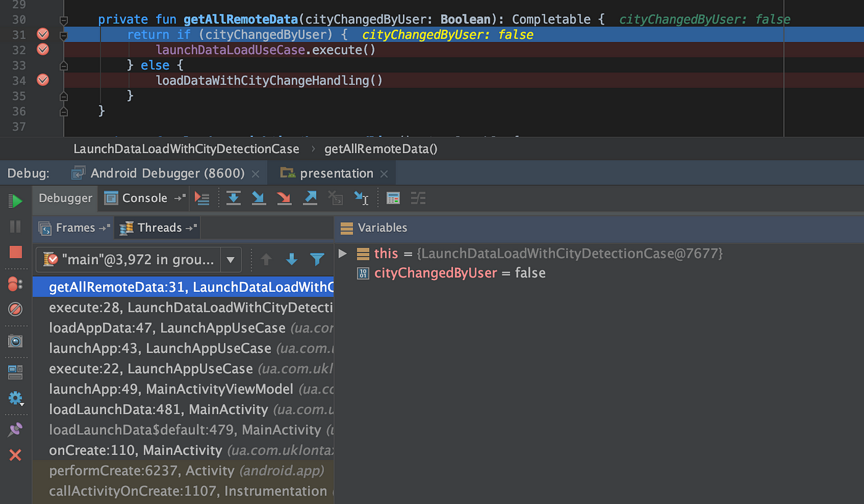Pause the program execution
864x504 pixels.
click(15, 226)
